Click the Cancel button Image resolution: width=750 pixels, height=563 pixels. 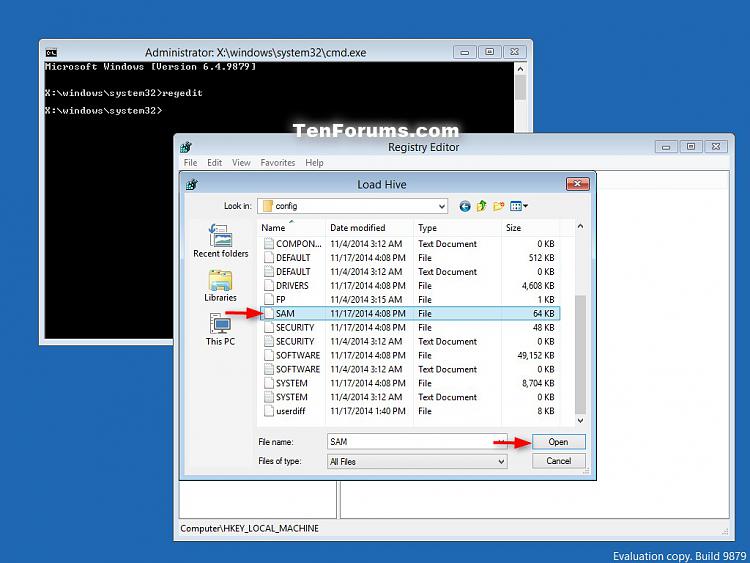(x=558, y=461)
